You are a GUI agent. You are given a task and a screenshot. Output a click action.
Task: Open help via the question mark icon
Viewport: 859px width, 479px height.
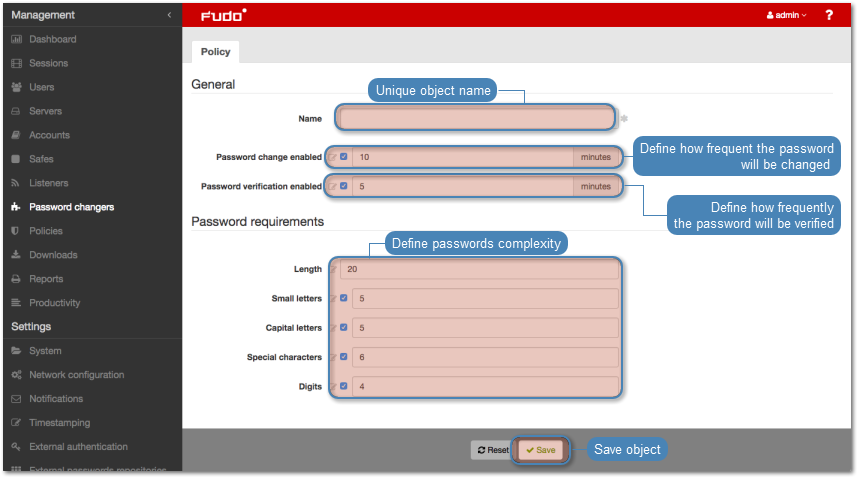click(829, 15)
